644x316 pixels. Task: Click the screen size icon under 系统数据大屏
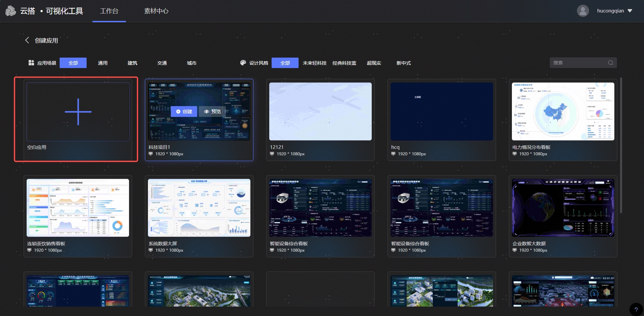151,250
